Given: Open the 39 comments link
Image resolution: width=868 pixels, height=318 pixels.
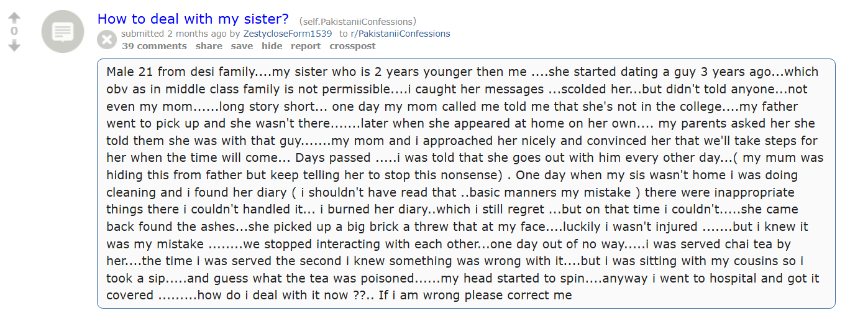Looking at the screenshot, I should coord(154,46).
